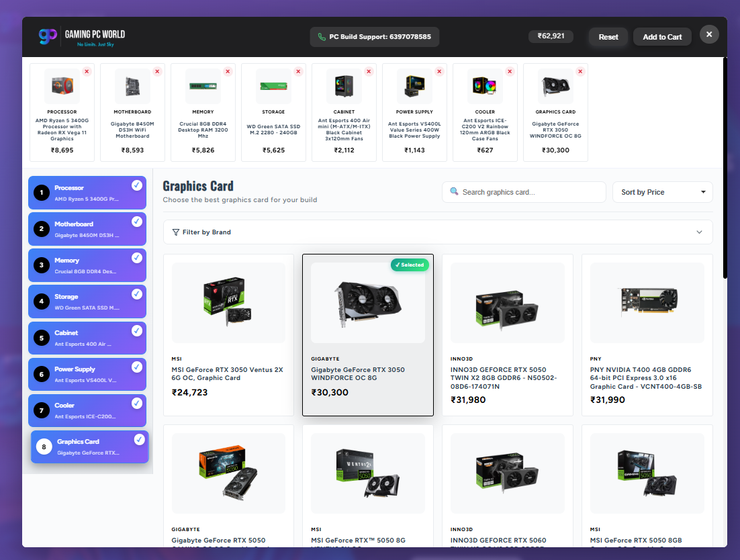Screen dimensions: 740x560
Task: Click the phone icon beside PC Build Support
Action: pyautogui.click(x=322, y=37)
